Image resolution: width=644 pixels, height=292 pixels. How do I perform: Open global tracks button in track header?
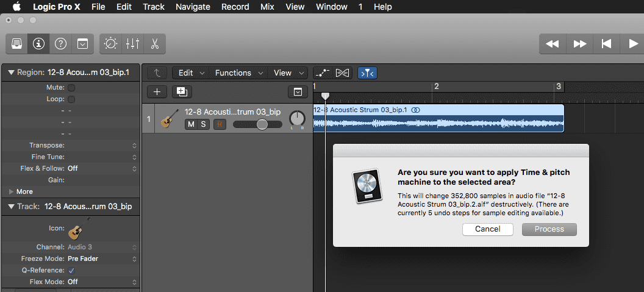pyautogui.click(x=298, y=92)
